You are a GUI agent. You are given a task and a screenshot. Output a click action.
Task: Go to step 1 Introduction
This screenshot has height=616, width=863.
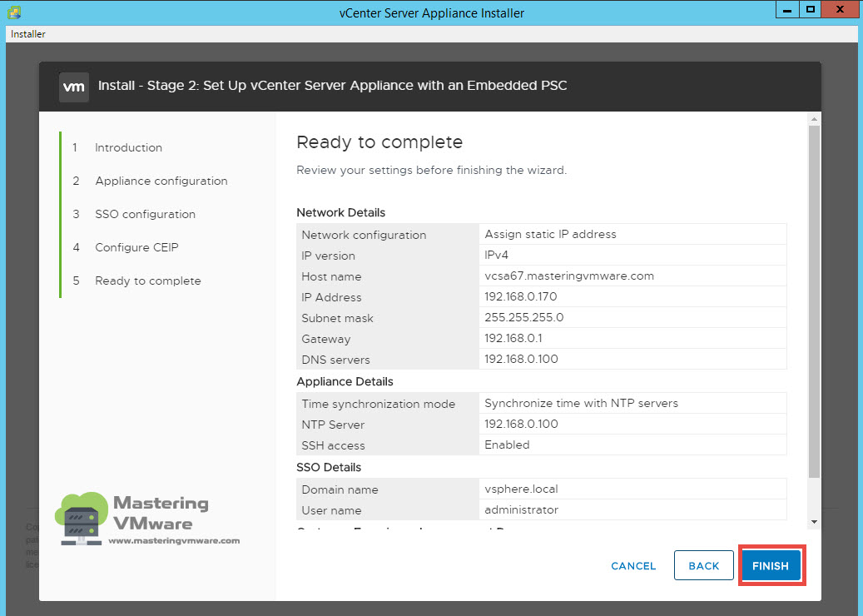pyautogui.click(x=128, y=147)
